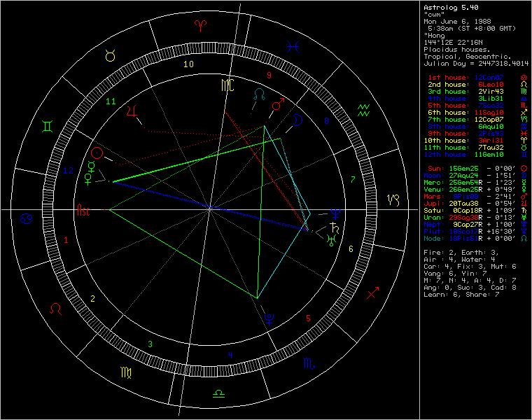Click the Julian Day value line
Viewport: 532px width, 420px height.
point(476,64)
